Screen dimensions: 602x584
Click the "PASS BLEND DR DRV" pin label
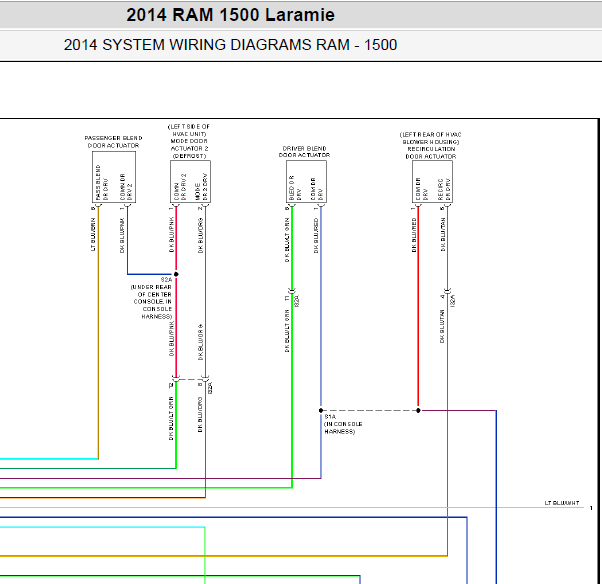coord(102,183)
